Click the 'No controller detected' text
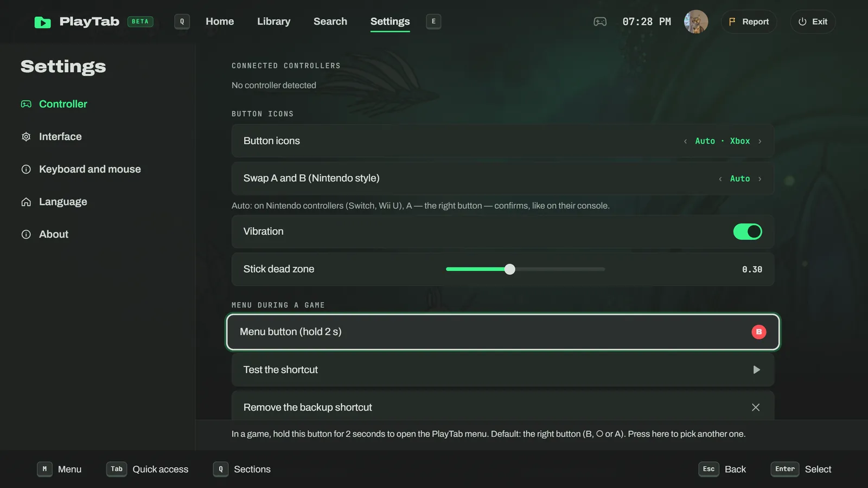The image size is (868, 488). coord(274,85)
